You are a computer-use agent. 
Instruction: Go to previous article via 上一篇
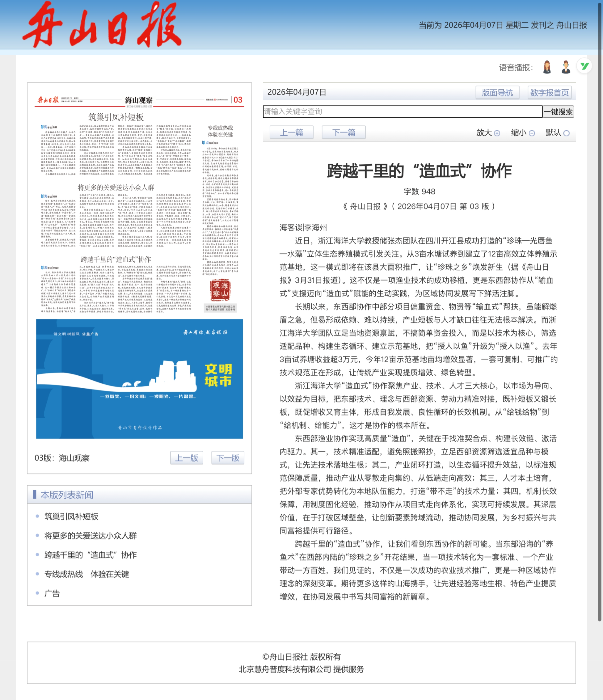click(x=291, y=133)
